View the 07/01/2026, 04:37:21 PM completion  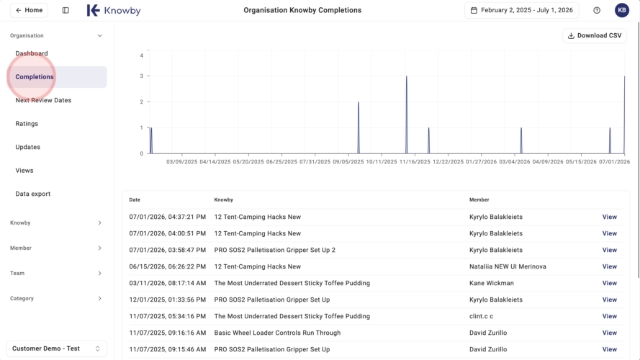click(x=609, y=217)
